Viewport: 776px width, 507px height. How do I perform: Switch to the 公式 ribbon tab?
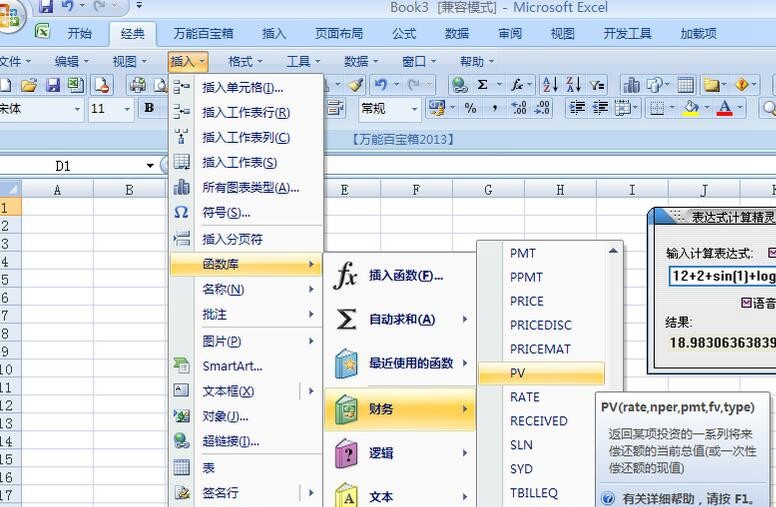point(404,34)
